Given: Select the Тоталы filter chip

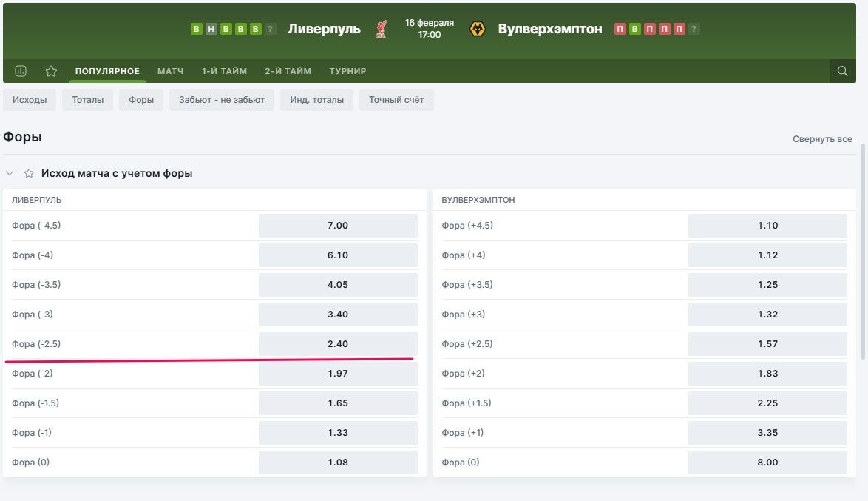Looking at the screenshot, I should pyautogui.click(x=88, y=100).
